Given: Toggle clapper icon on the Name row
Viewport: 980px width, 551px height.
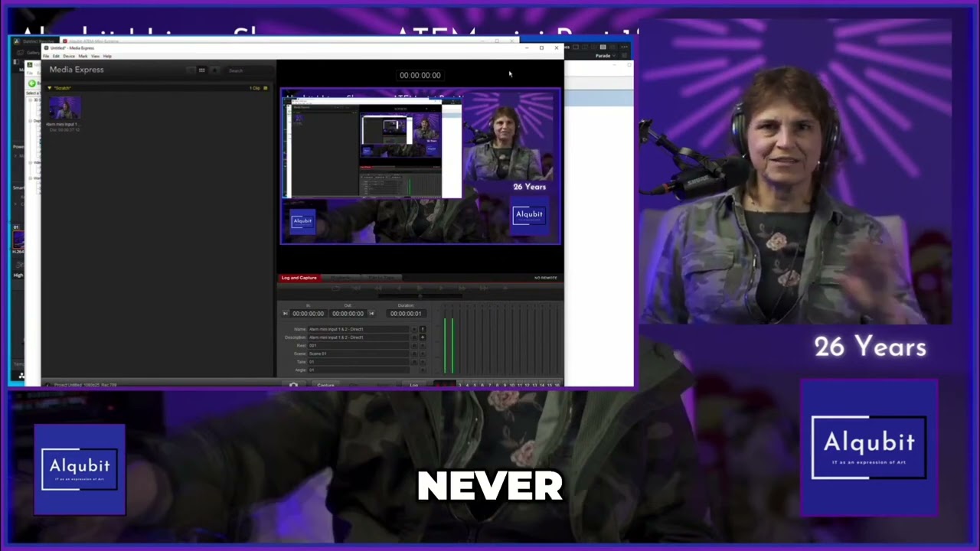Looking at the screenshot, I should (x=414, y=329).
